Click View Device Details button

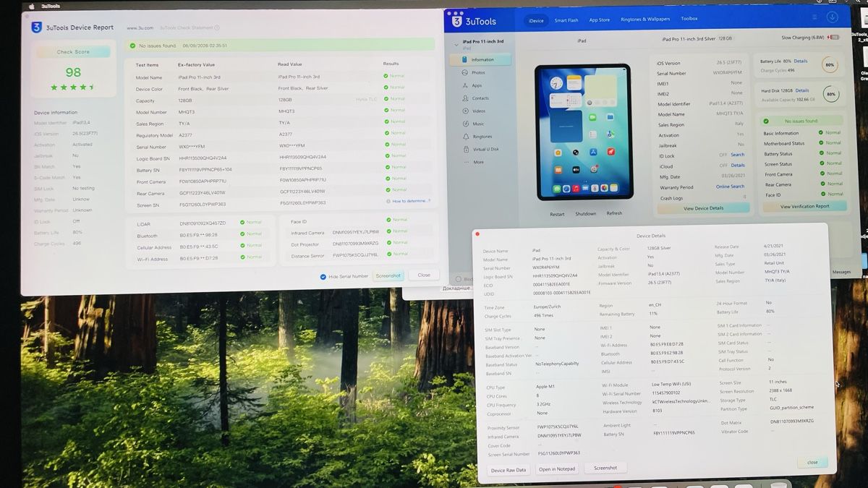click(703, 208)
